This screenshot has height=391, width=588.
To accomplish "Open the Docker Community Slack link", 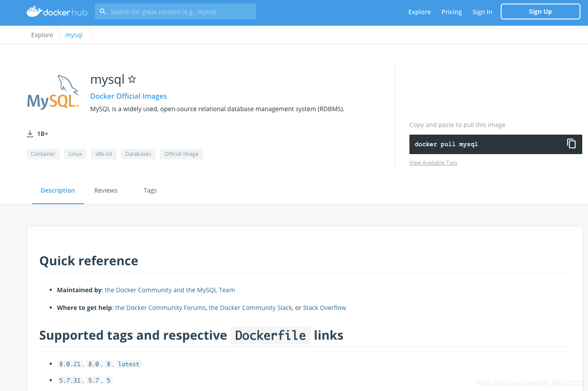I will pos(250,308).
